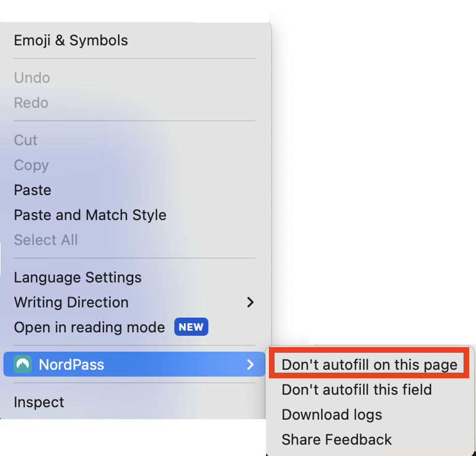
Task: Click the Redo menu entry
Action: click(31, 103)
